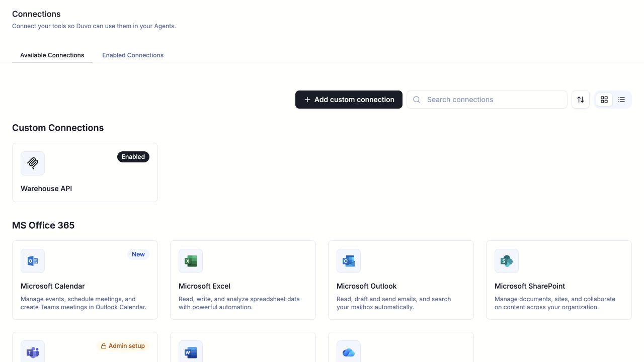Click Microsoft Calendar description text
The image size is (644, 362).
pos(84,303)
